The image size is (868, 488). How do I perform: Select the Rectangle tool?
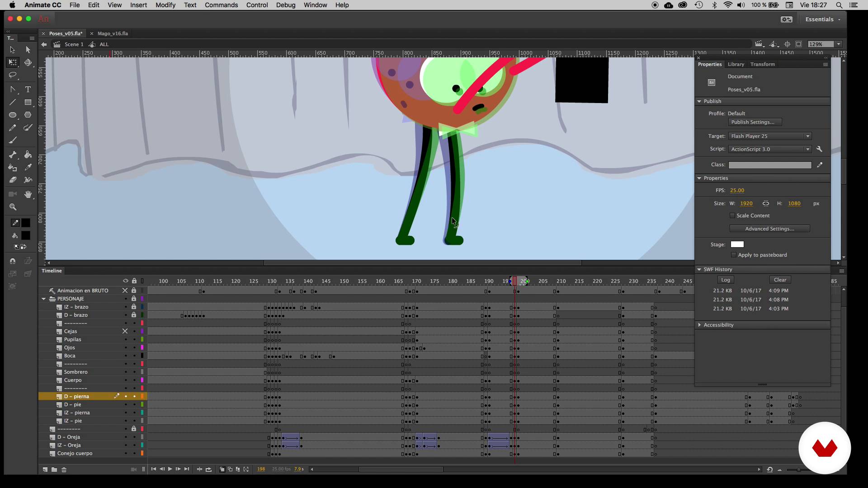click(x=28, y=102)
